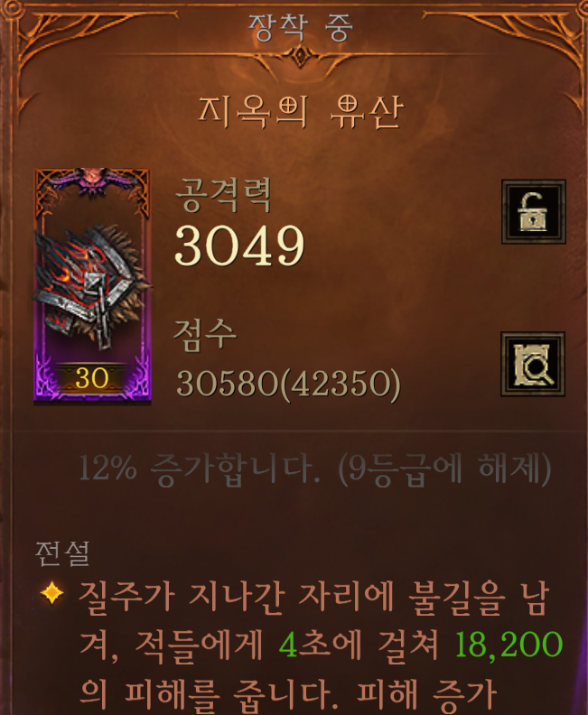Select the 지옥의 유산 item thumbnail
The width and height of the screenshot is (588, 715).
click(x=93, y=285)
